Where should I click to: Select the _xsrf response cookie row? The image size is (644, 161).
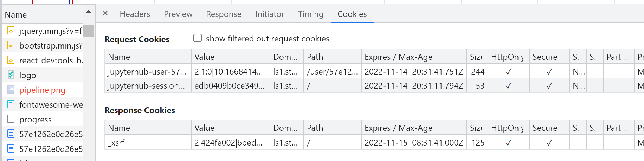(374, 143)
